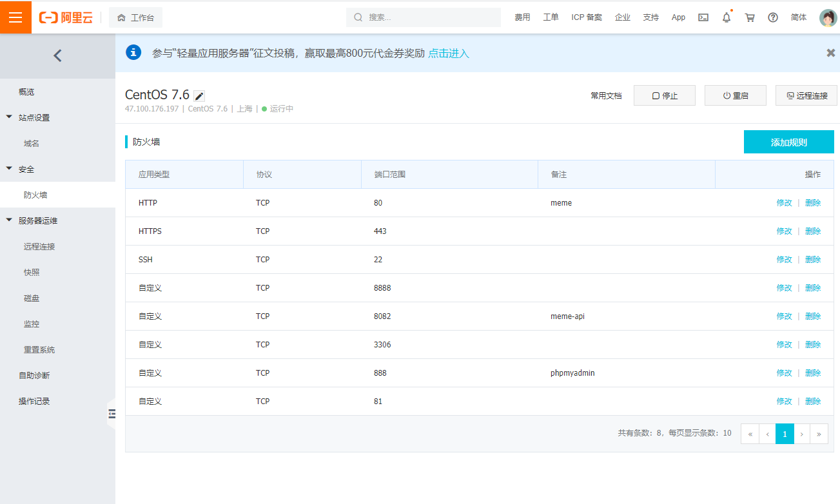Open Cloud Shell terminal icon
This screenshot has width=840, height=504.
click(703, 17)
